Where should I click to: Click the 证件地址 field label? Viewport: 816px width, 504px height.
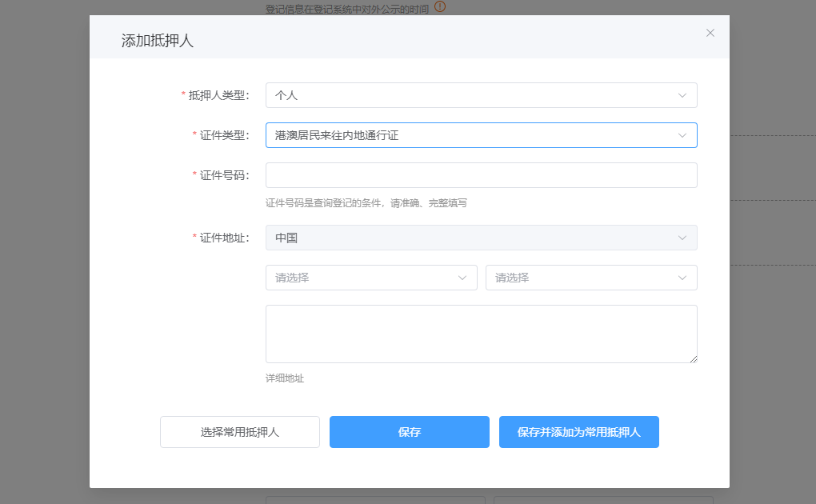pyautogui.click(x=224, y=238)
